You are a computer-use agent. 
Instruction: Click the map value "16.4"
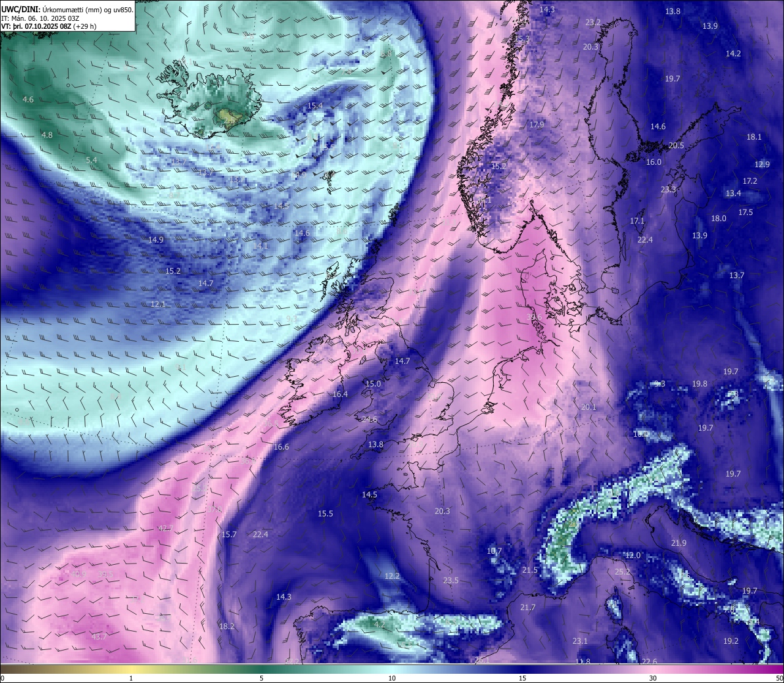340,394
